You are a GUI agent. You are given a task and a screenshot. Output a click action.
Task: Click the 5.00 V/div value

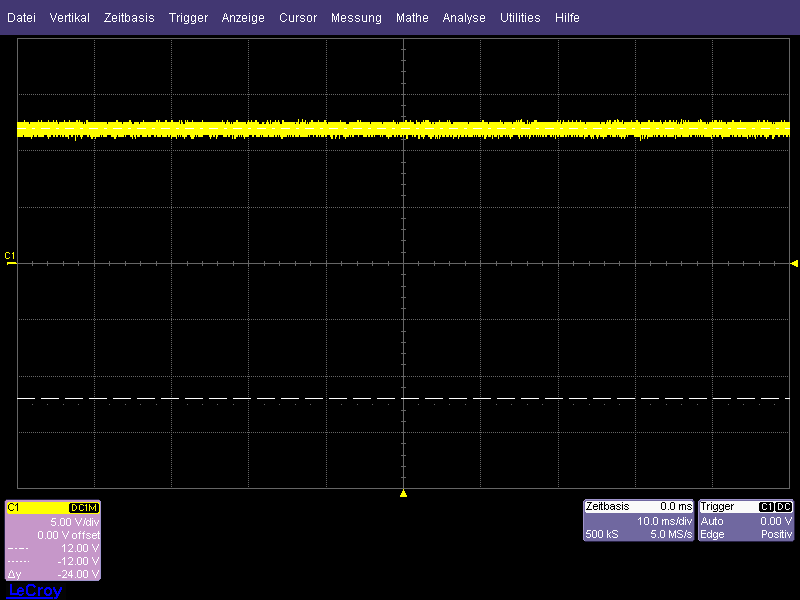74,522
